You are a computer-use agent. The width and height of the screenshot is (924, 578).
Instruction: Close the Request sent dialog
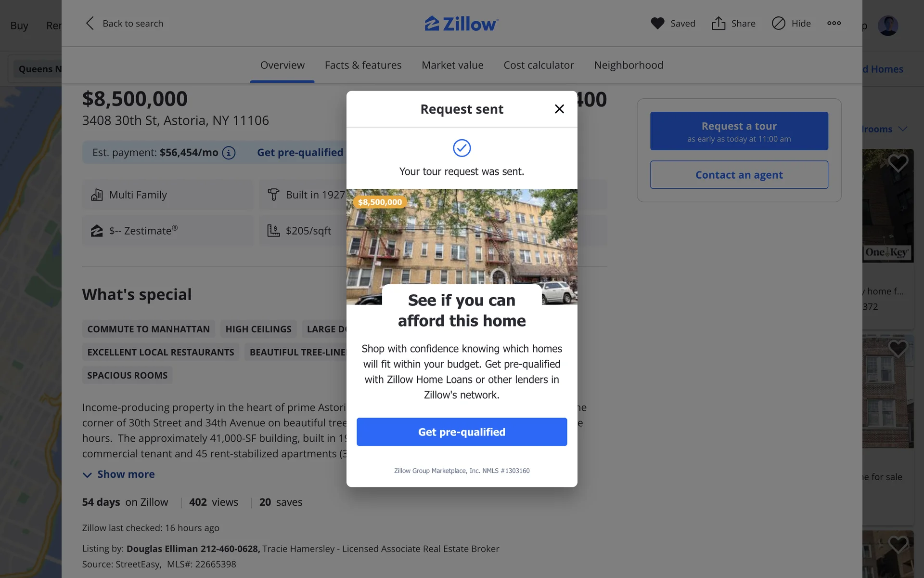(x=559, y=109)
